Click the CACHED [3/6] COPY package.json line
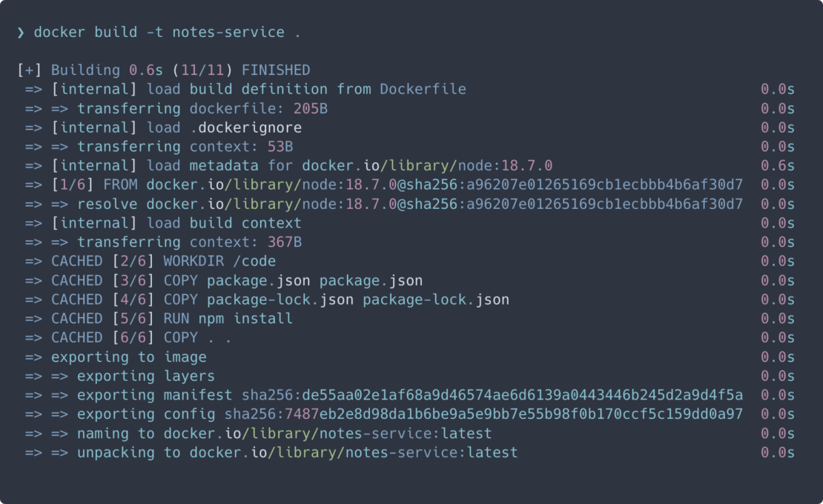 click(x=237, y=280)
